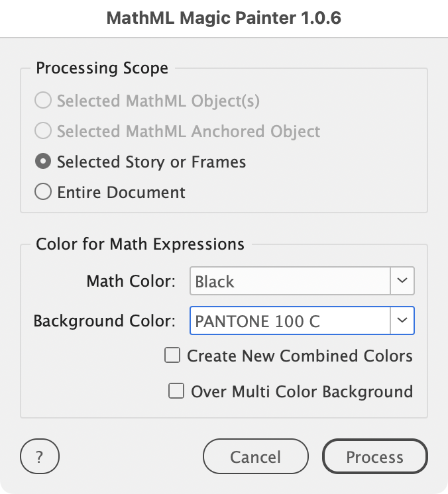Open help with the question mark button
This screenshot has height=494, width=448.
(x=40, y=457)
